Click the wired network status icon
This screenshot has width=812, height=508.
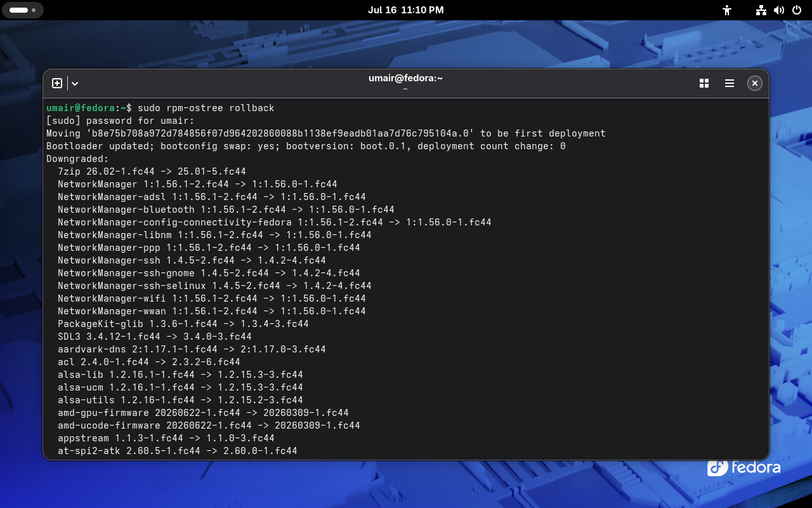click(x=761, y=10)
